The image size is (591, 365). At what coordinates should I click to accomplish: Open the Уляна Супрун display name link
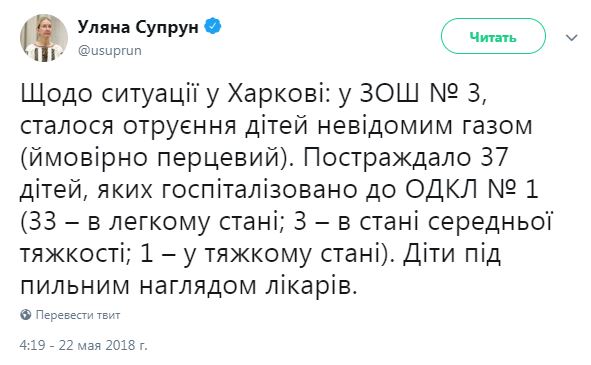[x=138, y=27]
